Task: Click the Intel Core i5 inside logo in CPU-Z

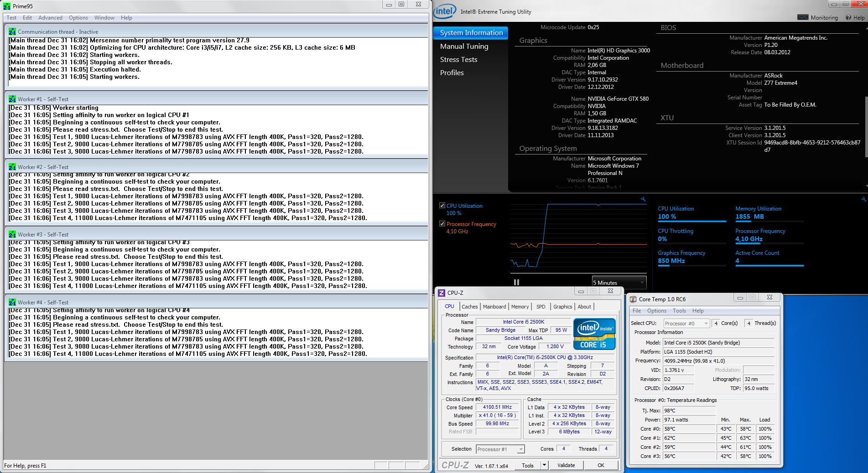Action: coord(594,334)
